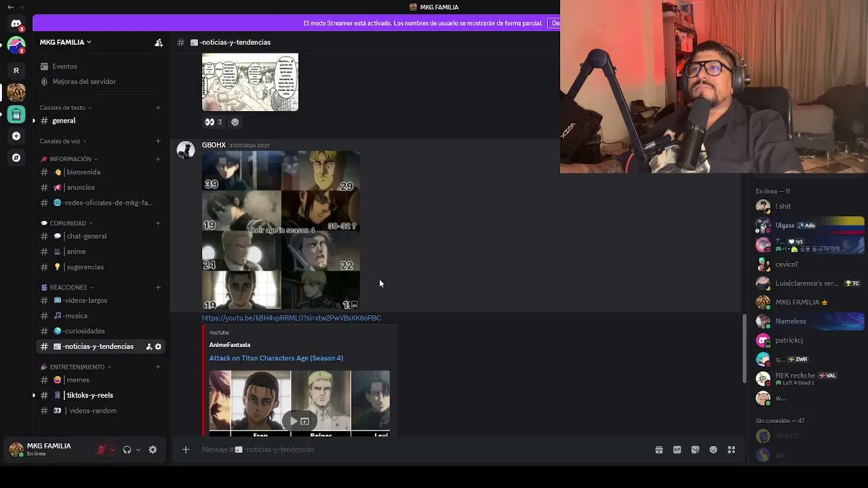The image size is (868, 488).
Task: Open the server labeled R
Action: (16, 70)
